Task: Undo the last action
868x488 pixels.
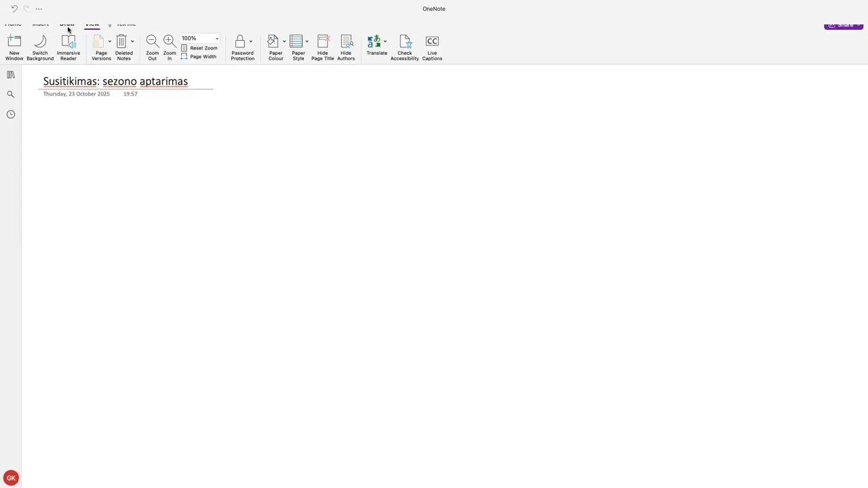Action: pyautogui.click(x=14, y=9)
